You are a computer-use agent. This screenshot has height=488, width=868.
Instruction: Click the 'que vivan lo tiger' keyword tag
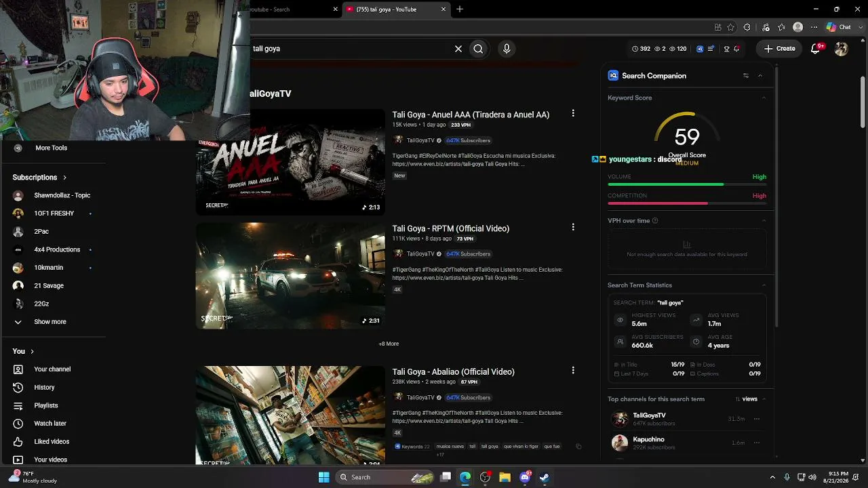click(521, 447)
